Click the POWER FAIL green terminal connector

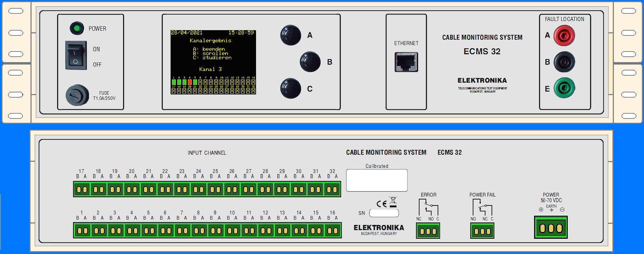click(482, 231)
